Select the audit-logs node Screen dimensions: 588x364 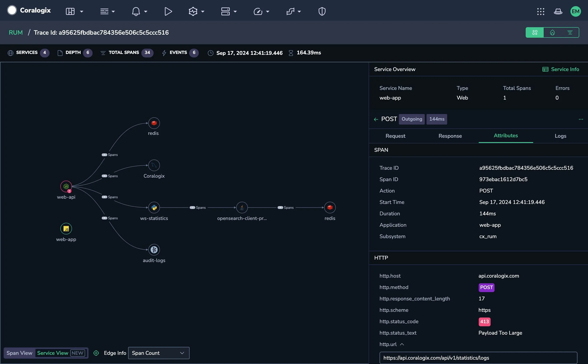coord(154,250)
